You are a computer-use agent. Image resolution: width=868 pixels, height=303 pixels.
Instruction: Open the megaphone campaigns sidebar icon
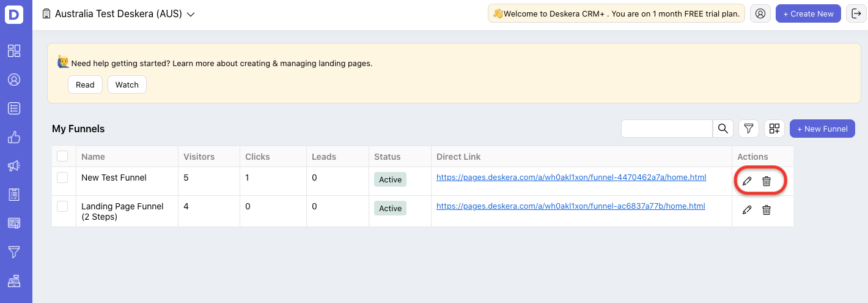pyautogui.click(x=14, y=166)
